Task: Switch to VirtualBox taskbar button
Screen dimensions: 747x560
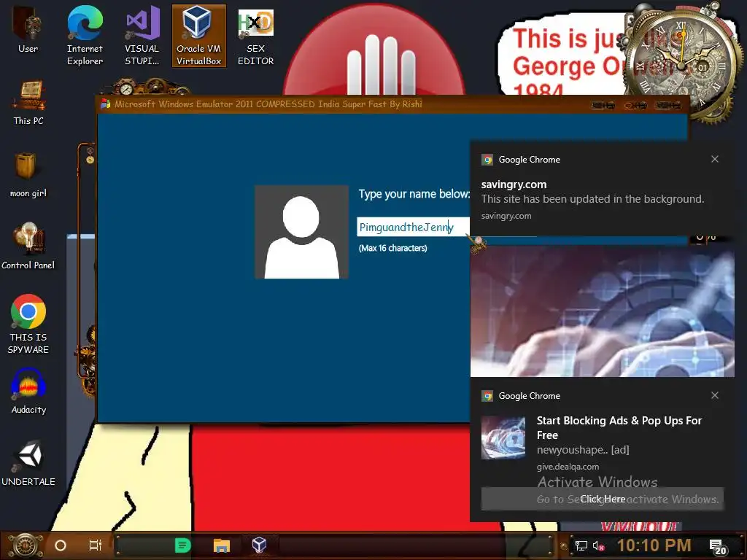Action: pos(259,545)
